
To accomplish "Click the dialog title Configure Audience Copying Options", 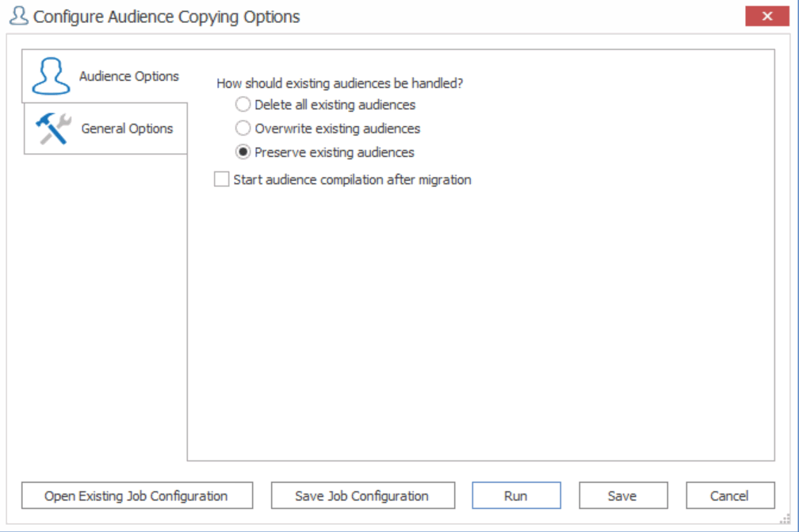I will (x=167, y=16).
